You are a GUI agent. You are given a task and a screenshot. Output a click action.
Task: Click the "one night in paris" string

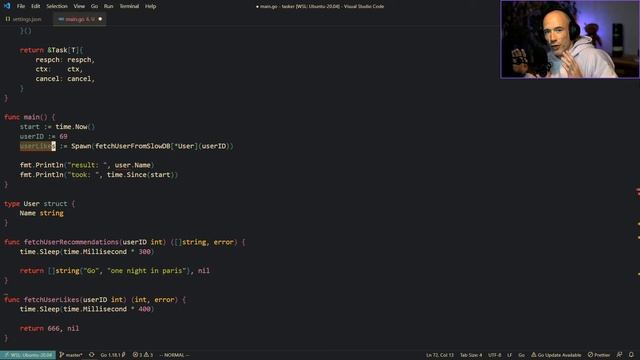tap(147, 271)
